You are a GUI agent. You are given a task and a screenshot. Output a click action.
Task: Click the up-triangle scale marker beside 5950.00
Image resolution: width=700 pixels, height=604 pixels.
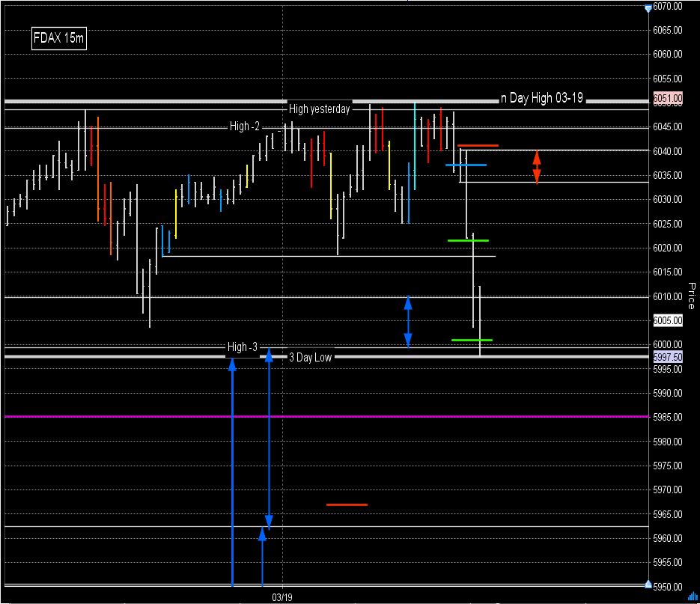point(648,584)
